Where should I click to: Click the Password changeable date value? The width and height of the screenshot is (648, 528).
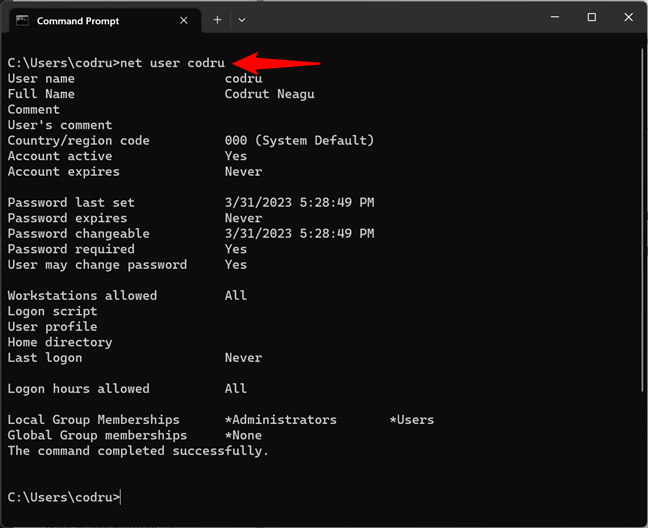click(x=299, y=233)
